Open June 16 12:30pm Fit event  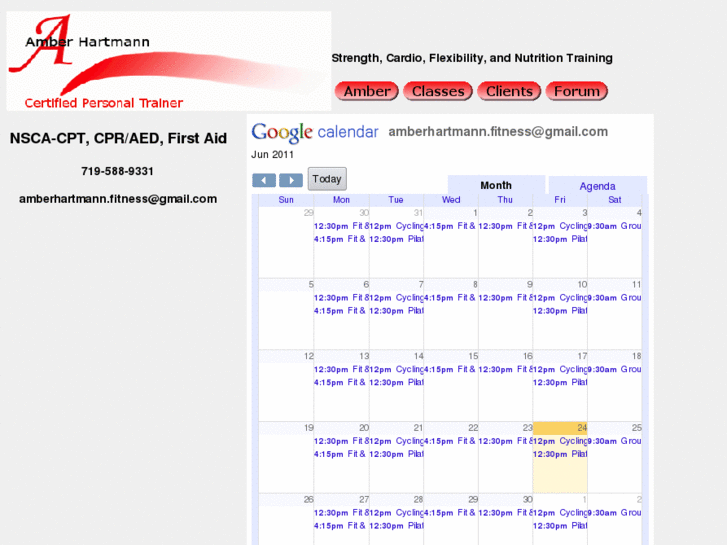pyautogui.click(x=505, y=369)
